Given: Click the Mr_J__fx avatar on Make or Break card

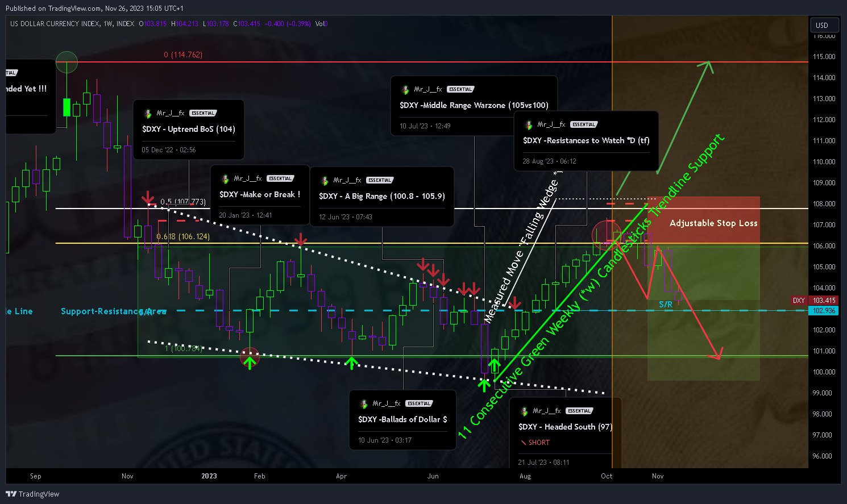Looking at the screenshot, I should (x=225, y=179).
